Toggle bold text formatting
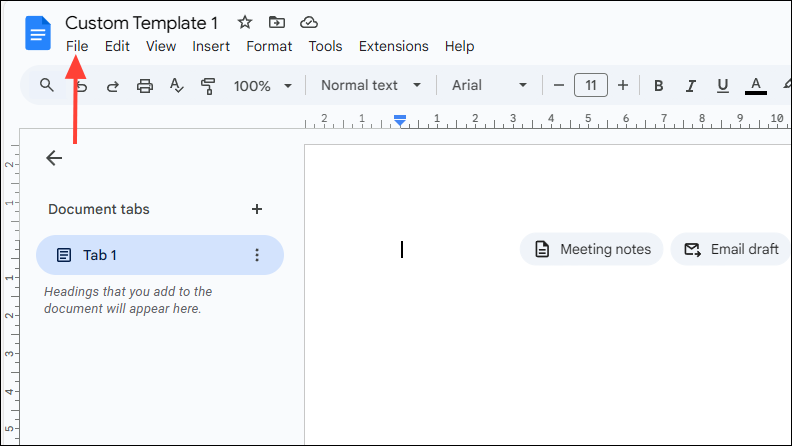The height and width of the screenshot is (446, 792). pos(658,86)
